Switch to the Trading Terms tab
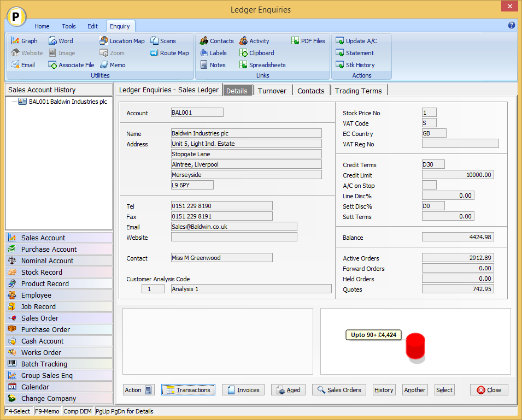The height and width of the screenshot is (420, 522). pos(358,91)
